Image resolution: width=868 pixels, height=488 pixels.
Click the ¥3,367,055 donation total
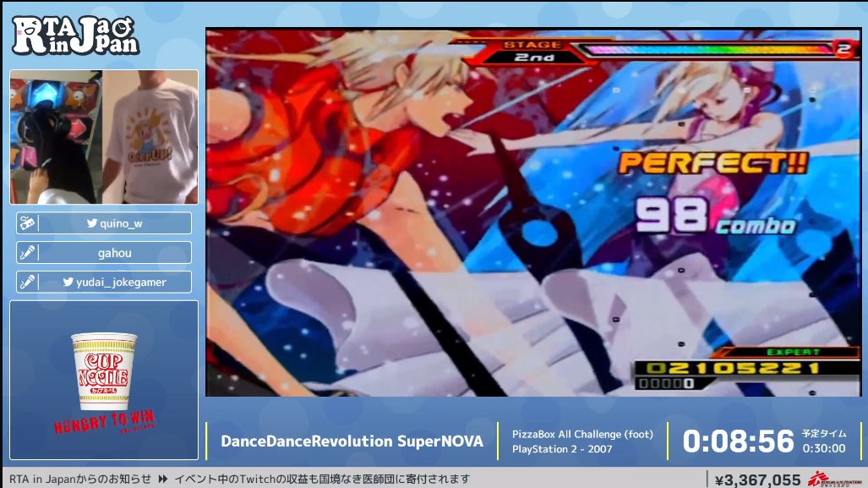pyautogui.click(x=757, y=480)
